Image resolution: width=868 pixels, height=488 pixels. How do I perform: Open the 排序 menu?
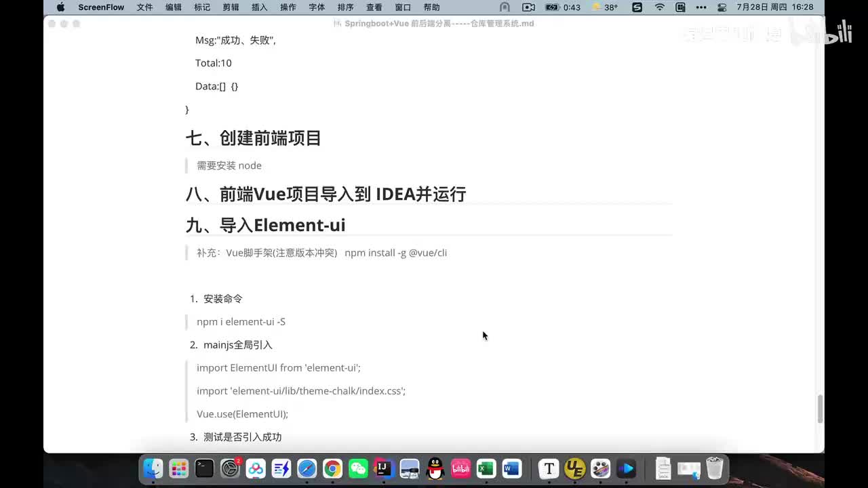345,7
